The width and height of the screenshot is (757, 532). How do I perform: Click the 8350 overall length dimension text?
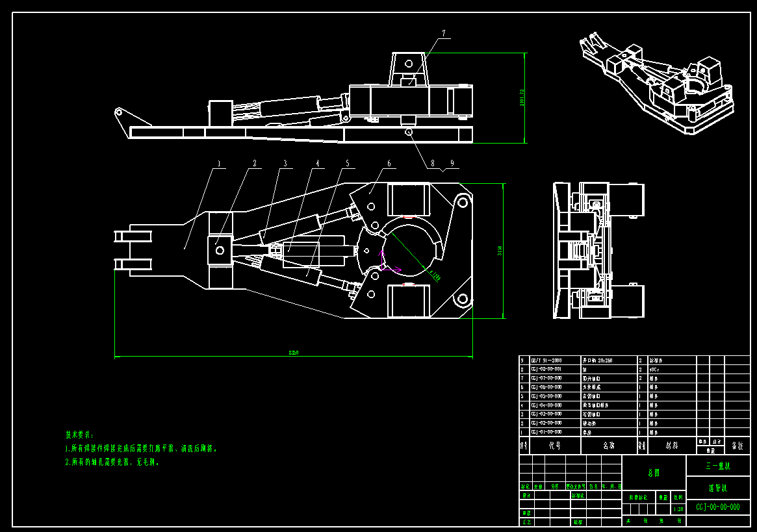(x=294, y=353)
